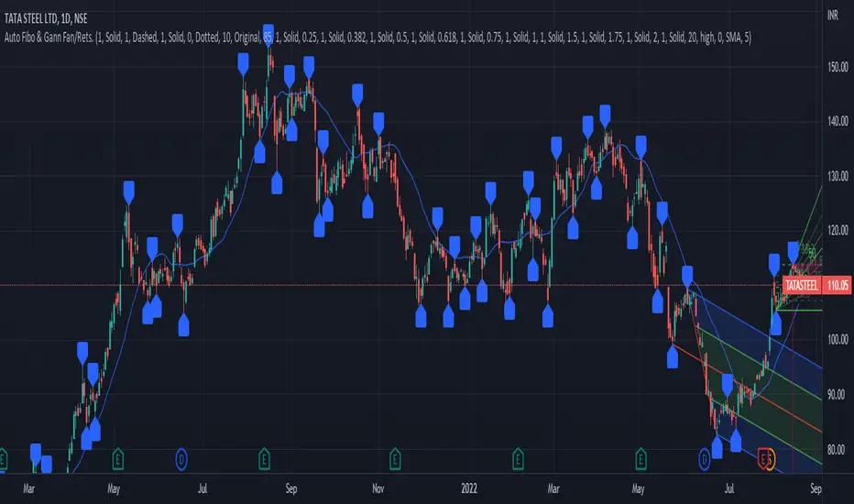Click the INR currency label
Screen dimensions: 854x504
pos(833,16)
